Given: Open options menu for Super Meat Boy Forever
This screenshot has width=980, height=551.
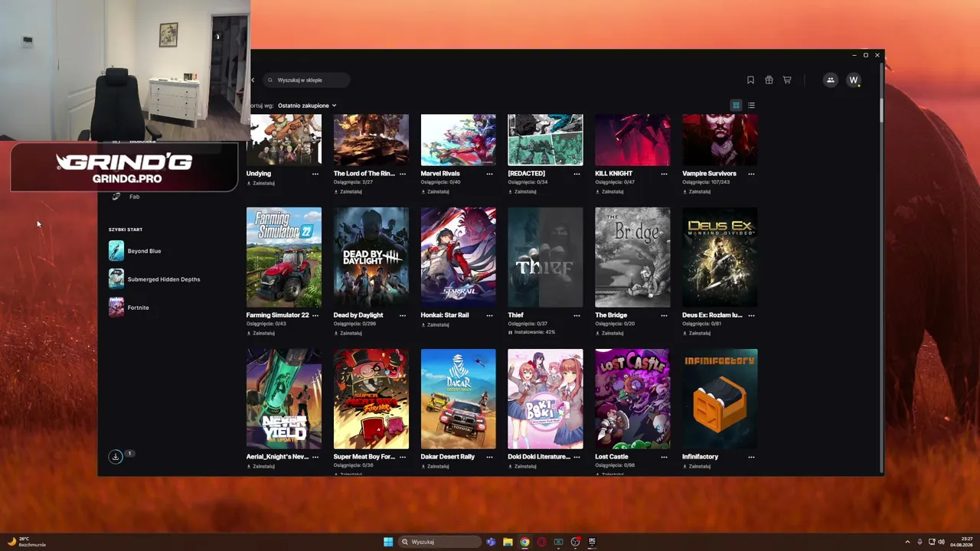Looking at the screenshot, I should click(x=402, y=457).
